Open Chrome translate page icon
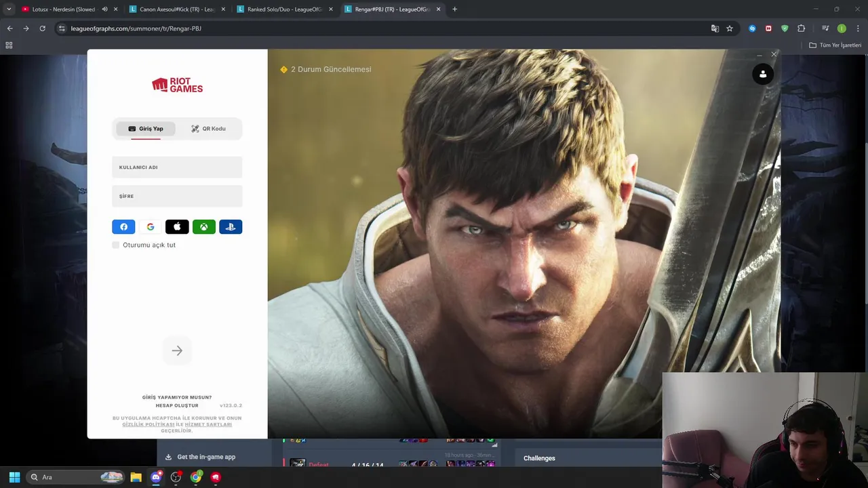The width and height of the screenshot is (868, 488). click(715, 28)
